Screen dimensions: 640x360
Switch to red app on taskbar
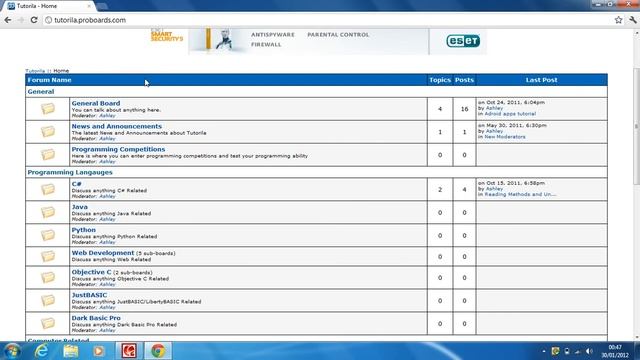click(x=129, y=351)
